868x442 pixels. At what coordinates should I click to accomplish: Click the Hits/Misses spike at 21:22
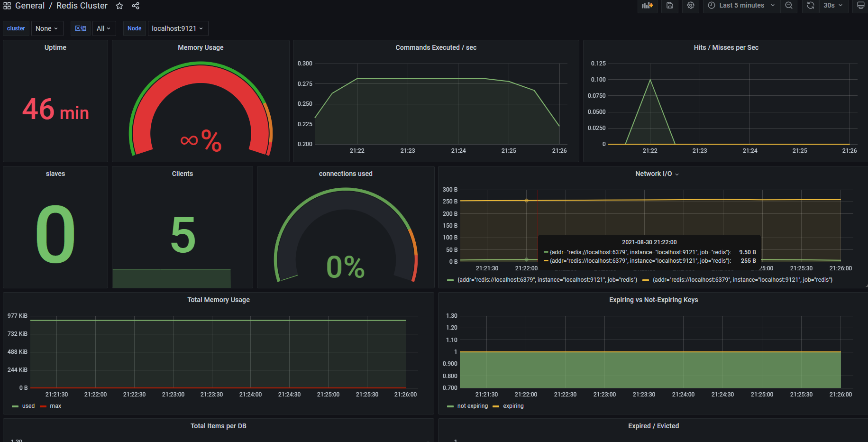coord(650,80)
